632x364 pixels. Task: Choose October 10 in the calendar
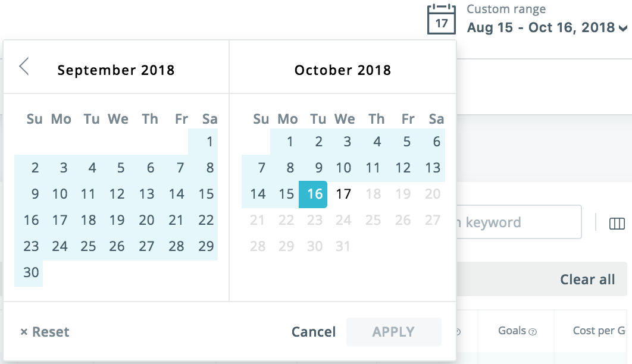(x=343, y=168)
